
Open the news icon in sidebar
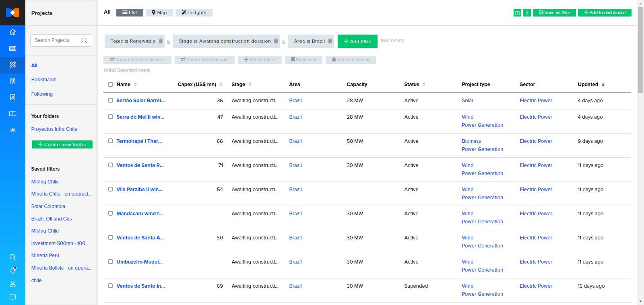(12, 48)
